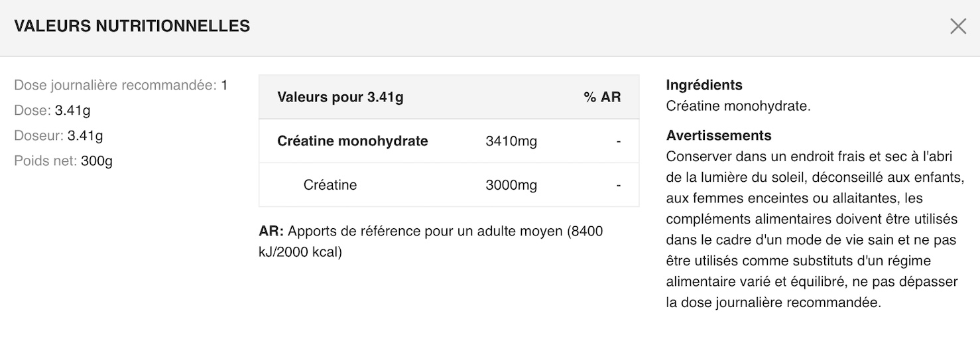
Task: Click the Avertissements heading
Action: point(719,135)
